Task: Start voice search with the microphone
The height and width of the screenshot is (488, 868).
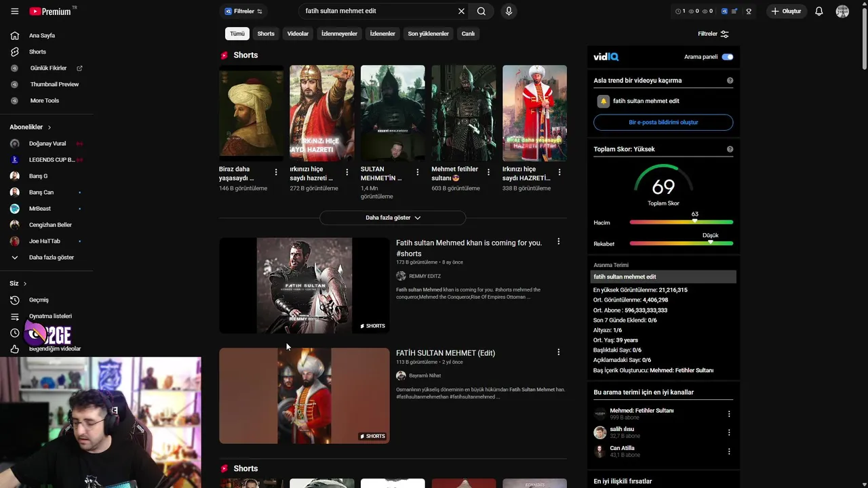Action: tap(509, 11)
